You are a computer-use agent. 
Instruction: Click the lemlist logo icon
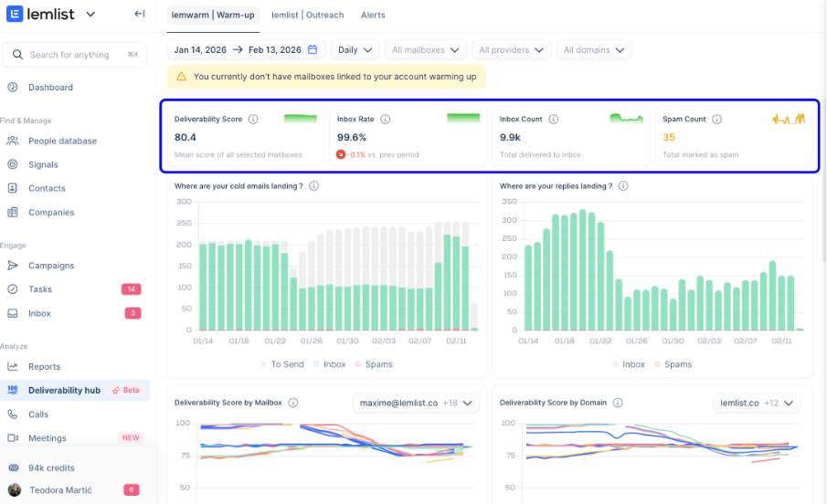(15, 14)
